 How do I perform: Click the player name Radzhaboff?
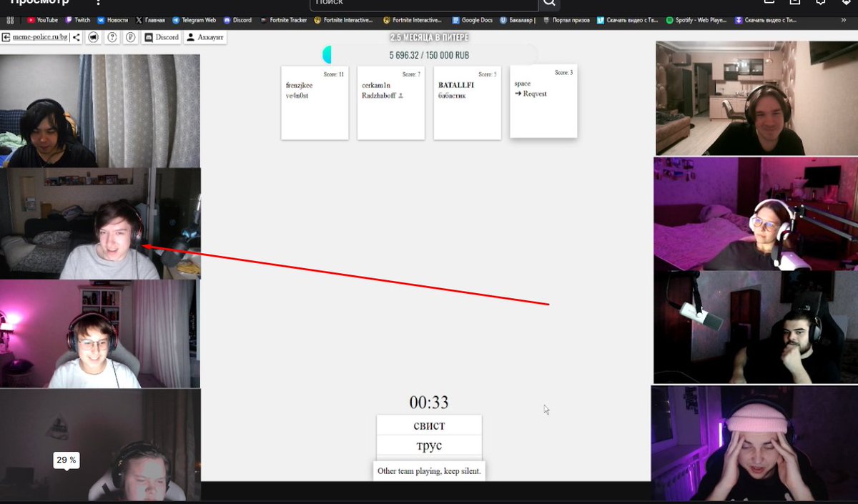coord(379,95)
